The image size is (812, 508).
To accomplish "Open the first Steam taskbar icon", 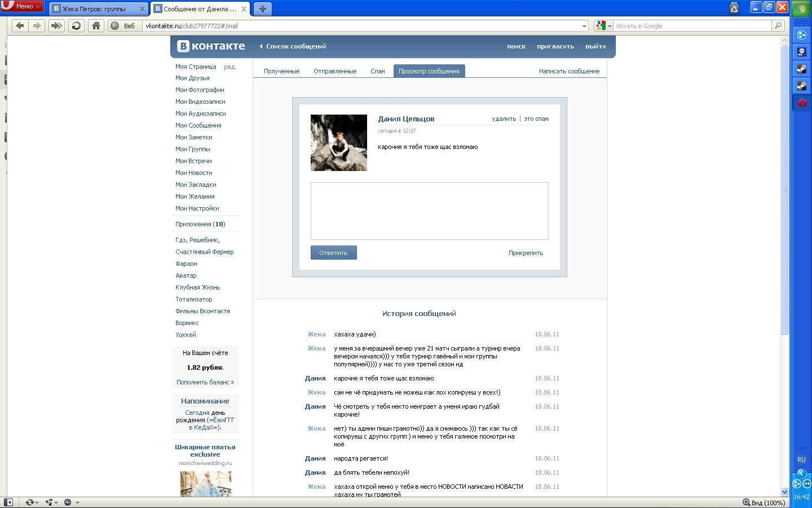I will click(802, 69).
